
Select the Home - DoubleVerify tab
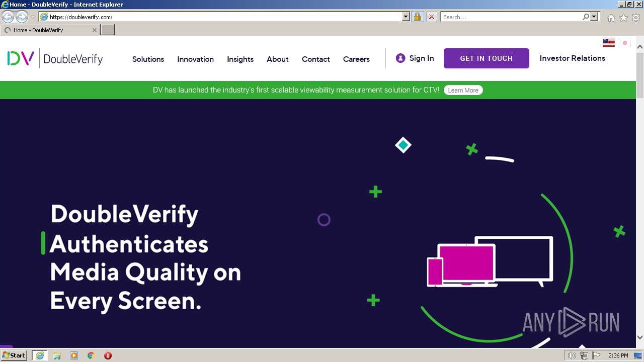pyautogui.click(x=50, y=30)
